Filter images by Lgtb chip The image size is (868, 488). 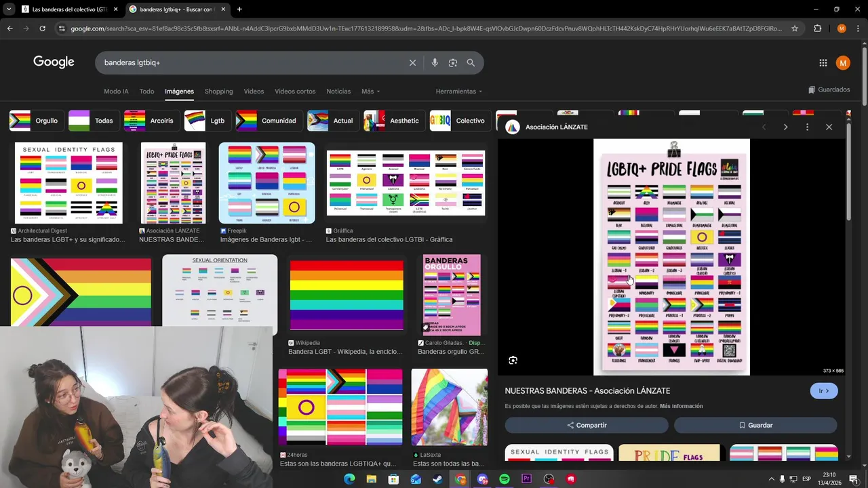208,121
